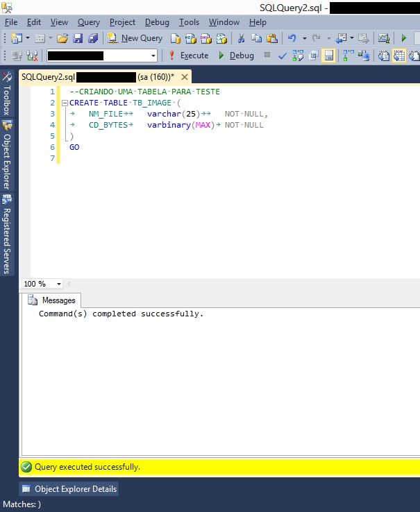Click the green Start arrow in top toolbar
The width and height of the screenshot is (420, 512).
[403, 38]
